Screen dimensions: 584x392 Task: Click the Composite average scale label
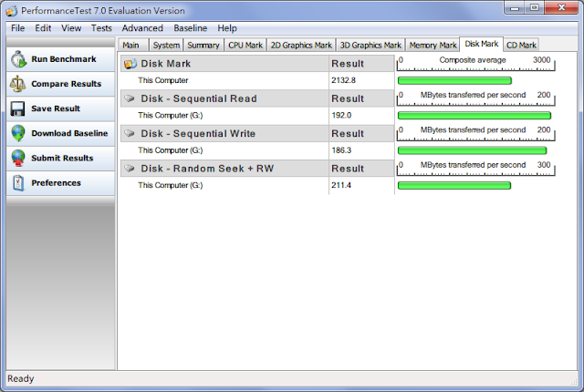pyautogui.click(x=473, y=60)
